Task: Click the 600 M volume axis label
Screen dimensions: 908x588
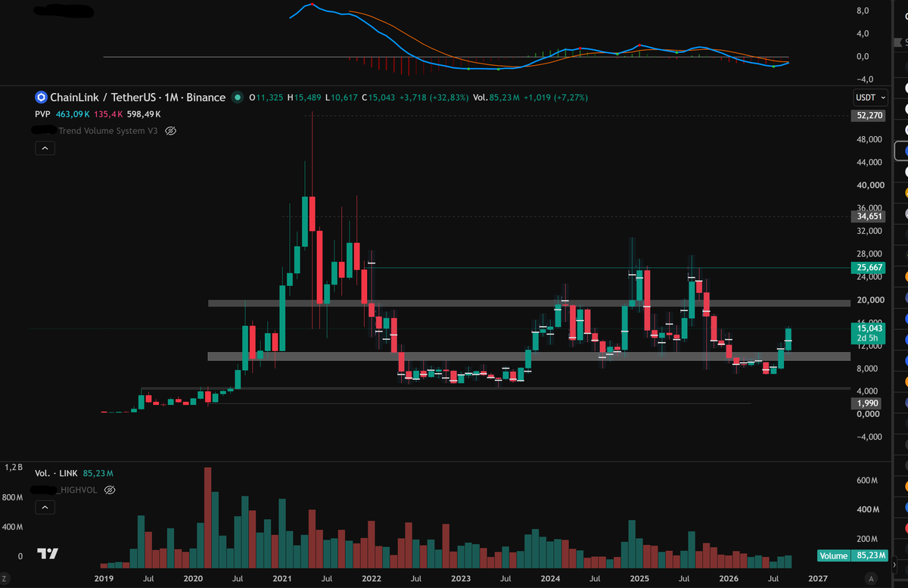Action: point(866,481)
